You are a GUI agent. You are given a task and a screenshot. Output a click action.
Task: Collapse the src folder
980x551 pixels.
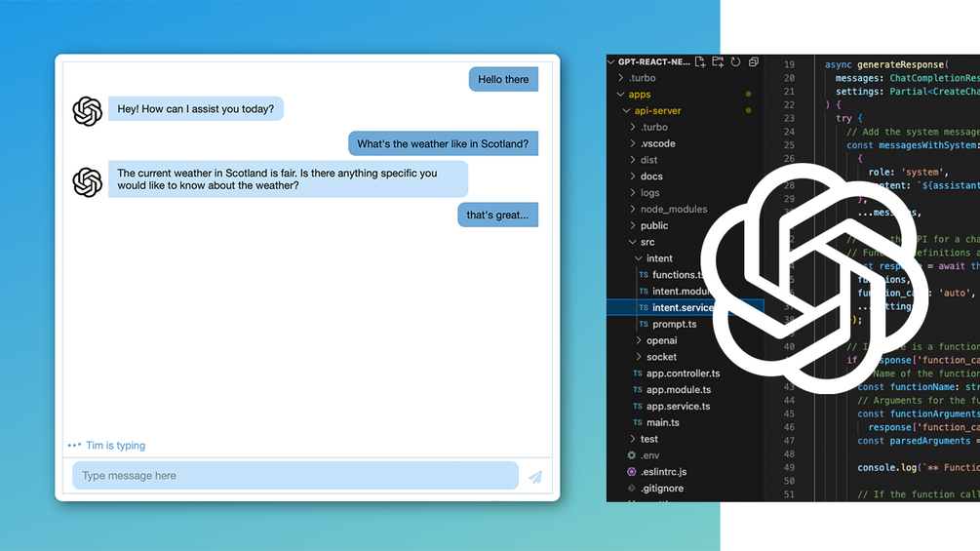(x=633, y=242)
